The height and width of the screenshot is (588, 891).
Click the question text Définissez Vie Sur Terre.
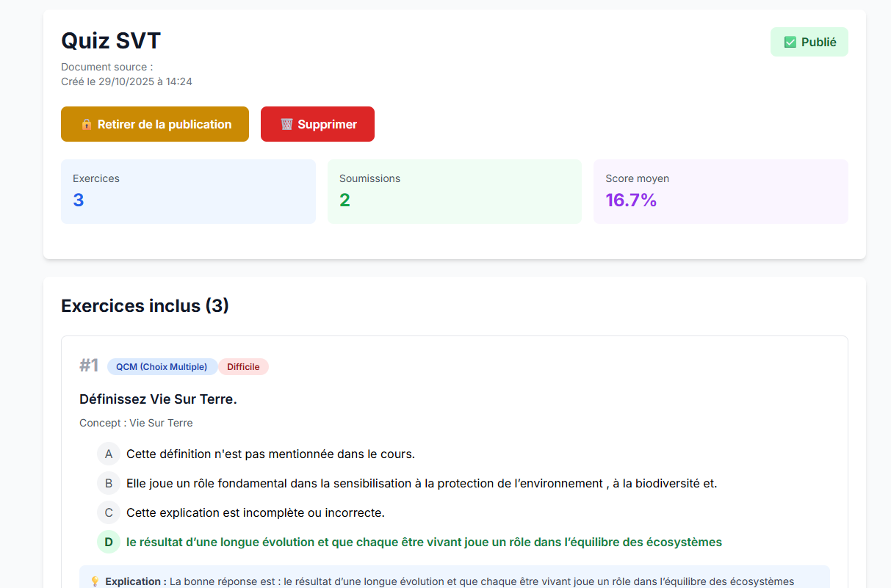tap(158, 399)
